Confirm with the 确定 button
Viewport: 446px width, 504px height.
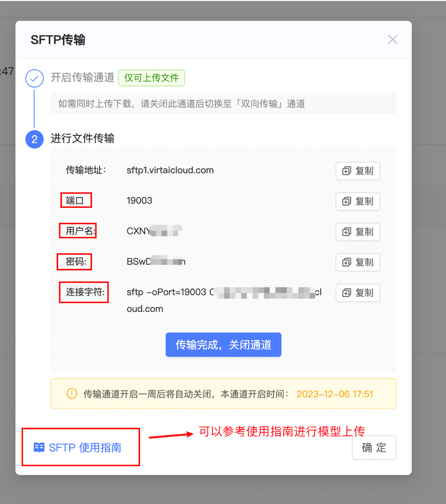374,447
